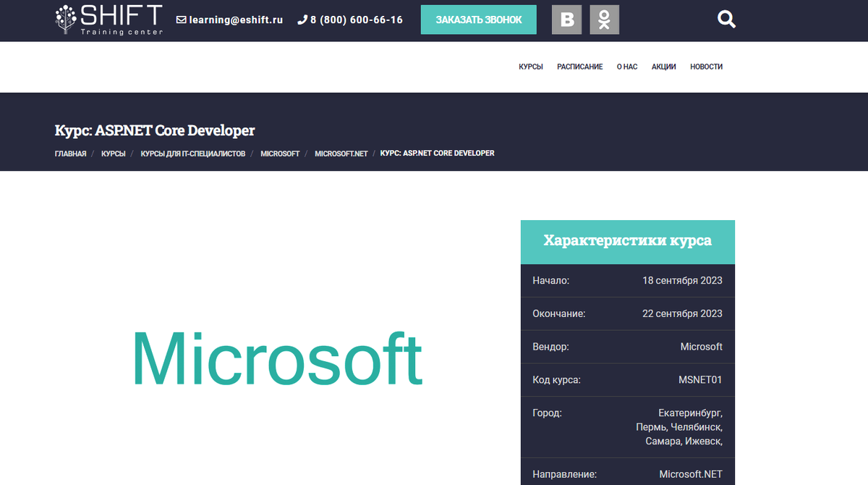
Task: Select the start date 18 сентября 2023
Action: [x=682, y=280]
